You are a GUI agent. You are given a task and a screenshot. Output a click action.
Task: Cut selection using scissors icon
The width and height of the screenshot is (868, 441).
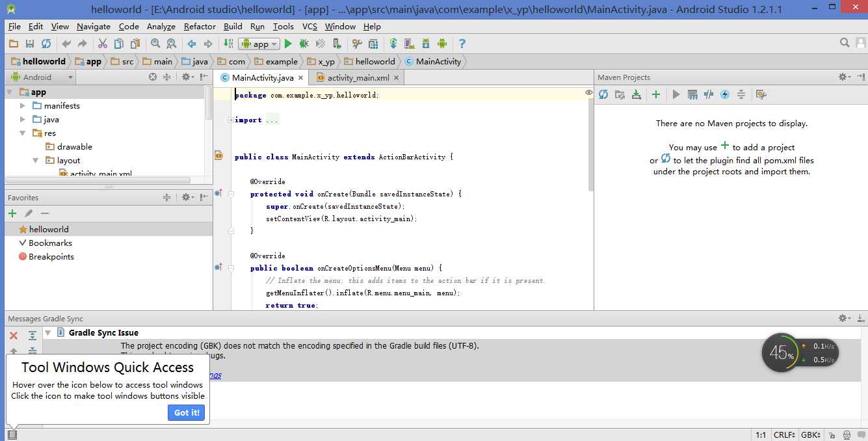pos(103,44)
